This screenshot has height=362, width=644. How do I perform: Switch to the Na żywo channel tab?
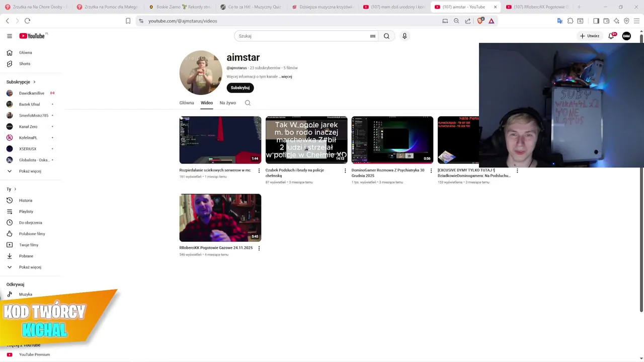point(228,103)
